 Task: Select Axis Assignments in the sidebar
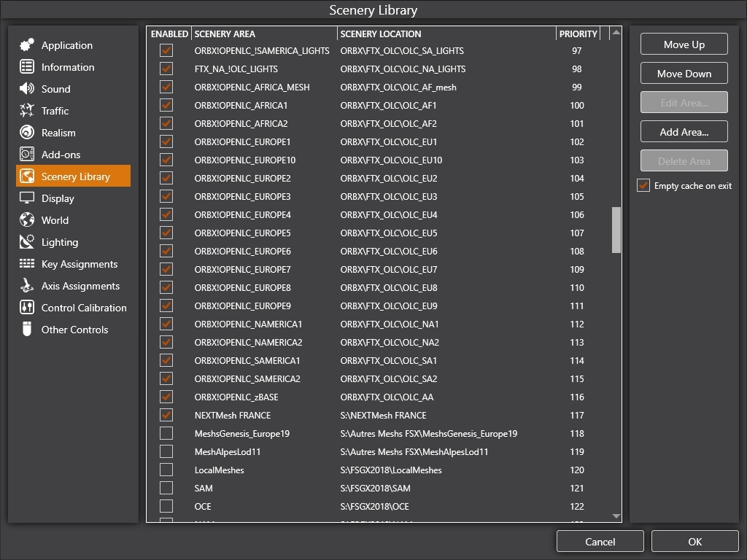[x=74, y=286]
